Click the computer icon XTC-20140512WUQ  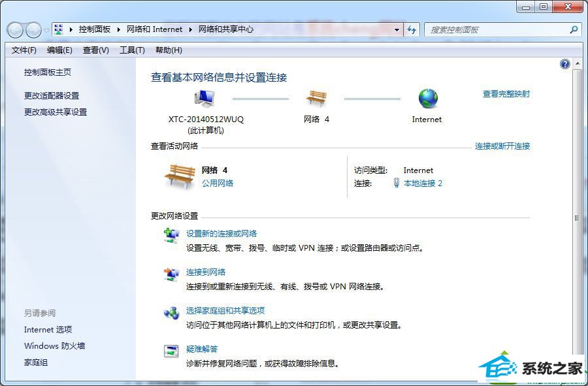click(x=204, y=99)
